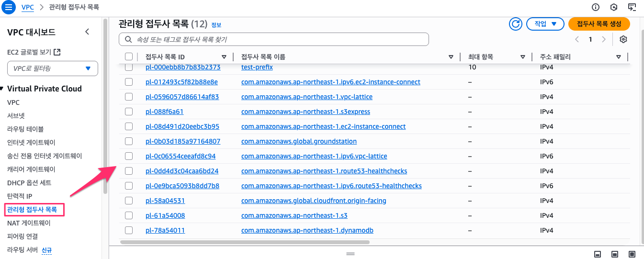Open prefix list pl-000ebb8b7b83b2373
644x259 pixels.
tap(183, 67)
